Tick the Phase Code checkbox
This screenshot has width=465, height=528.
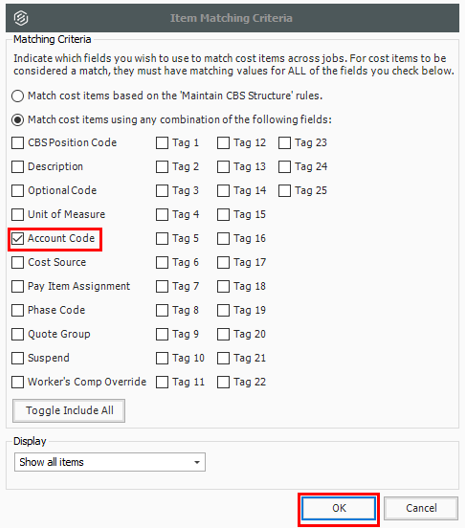pyautogui.click(x=18, y=310)
